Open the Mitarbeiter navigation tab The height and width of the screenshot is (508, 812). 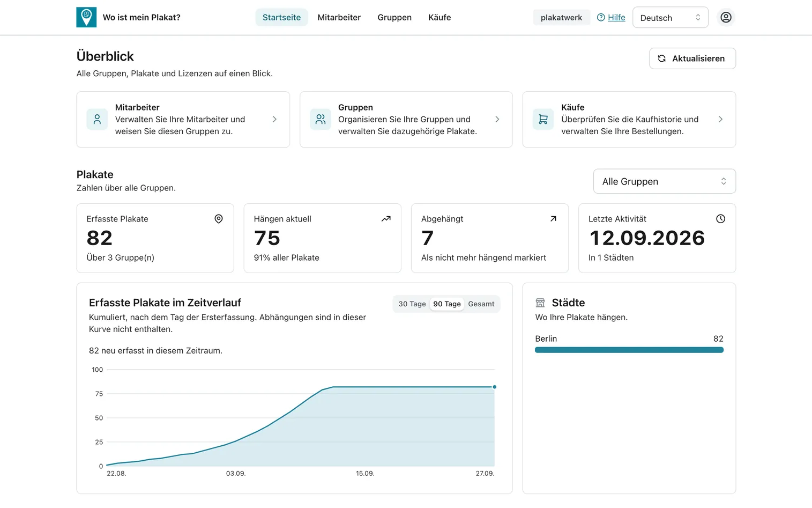[339, 17]
